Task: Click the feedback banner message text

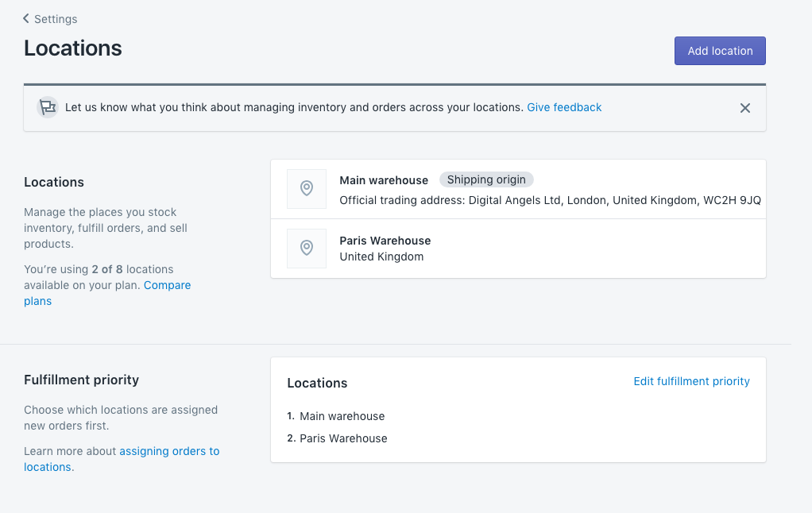Action: (294, 107)
